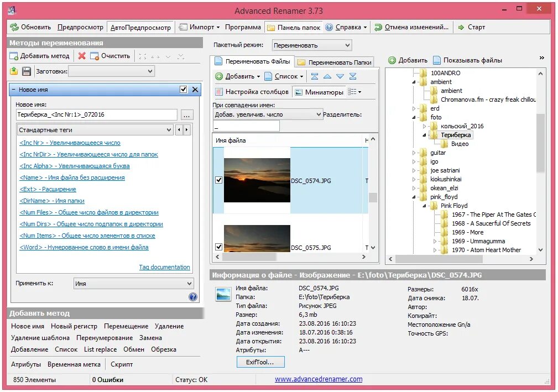This screenshot has width=558, height=392.
Task: Open Tag documentation link
Action: pyautogui.click(x=164, y=267)
